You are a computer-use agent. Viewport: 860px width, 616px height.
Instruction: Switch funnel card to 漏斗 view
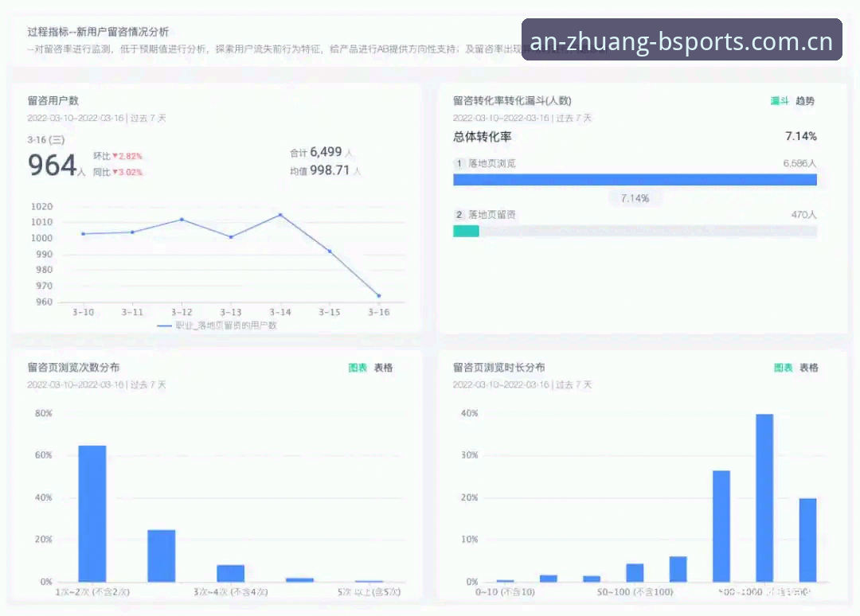[780, 101]
